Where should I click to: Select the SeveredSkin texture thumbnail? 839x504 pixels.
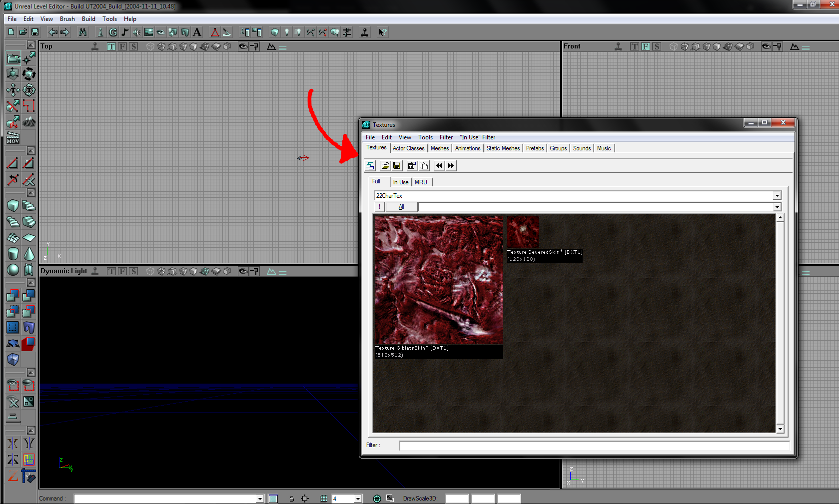523,232
